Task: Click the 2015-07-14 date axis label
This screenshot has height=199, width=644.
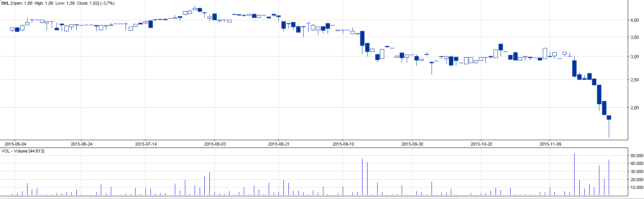Action: tap(146, 144)
